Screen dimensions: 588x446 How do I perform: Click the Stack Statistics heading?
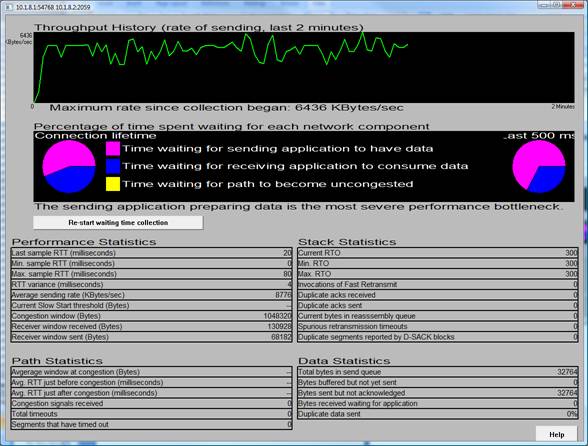coord(347,242)
